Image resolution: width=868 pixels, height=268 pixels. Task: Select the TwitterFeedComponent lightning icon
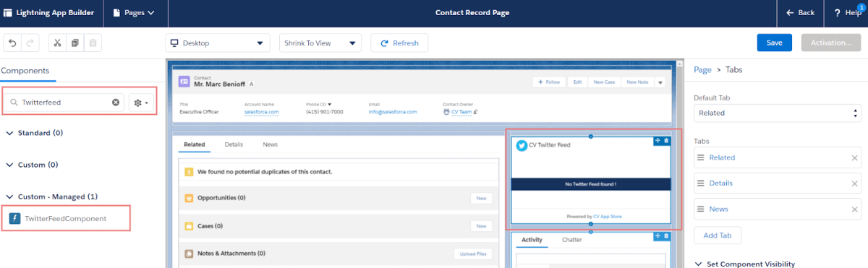(14, 218)
